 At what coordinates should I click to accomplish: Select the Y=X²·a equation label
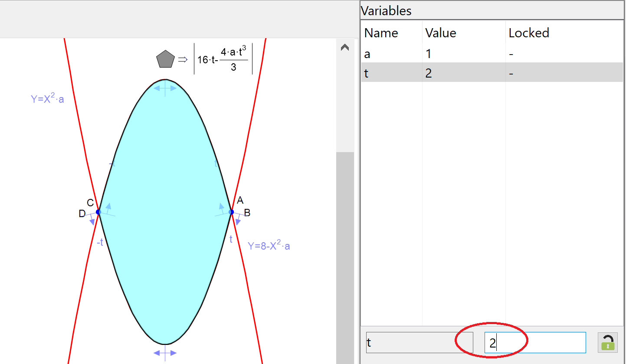click(47, 98)
